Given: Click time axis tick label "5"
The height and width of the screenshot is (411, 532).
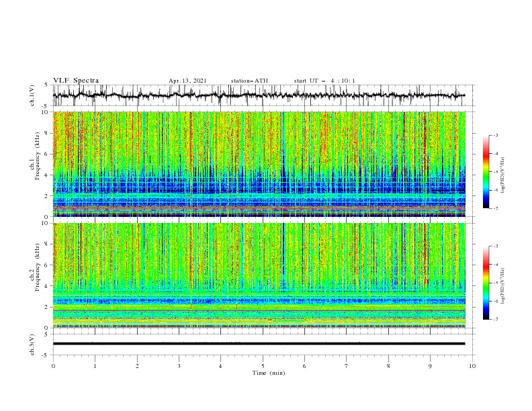Looking at the screenshot, I should click(x=263, y=366).
